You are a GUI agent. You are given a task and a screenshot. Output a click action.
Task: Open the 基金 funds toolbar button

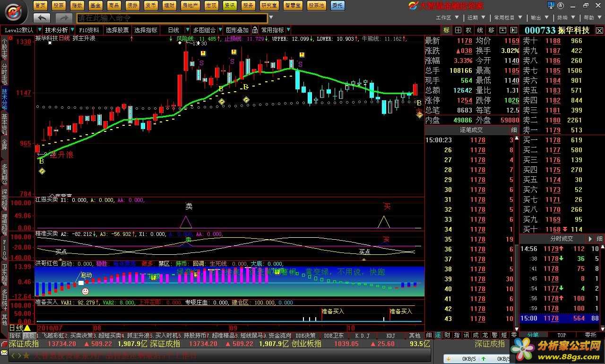pyautogui.click(x=95, y=5)
